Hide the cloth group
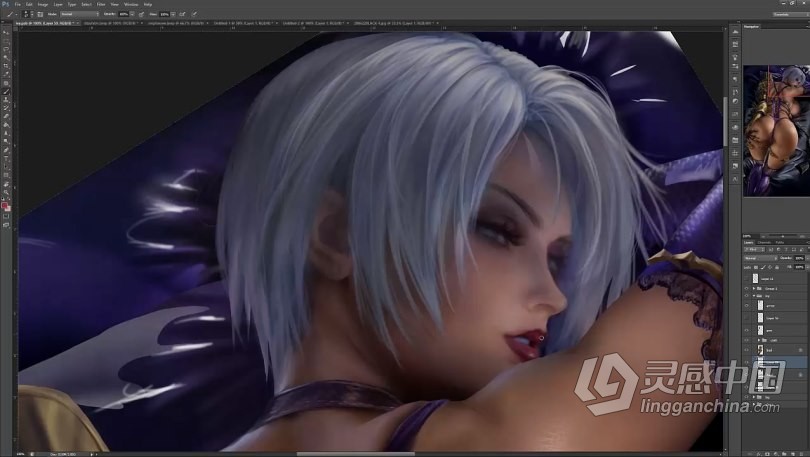Image resolution: width=810 pixels, height=457 pixels. click(746, 340)
